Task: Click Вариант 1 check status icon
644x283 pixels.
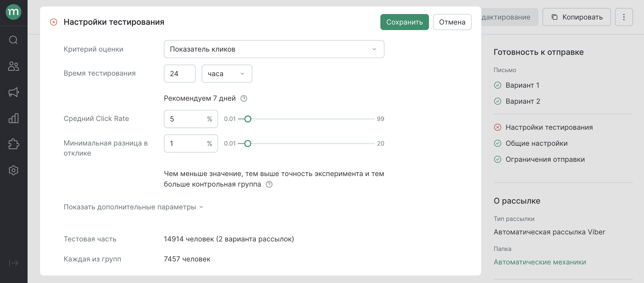Action: [498, 85]
